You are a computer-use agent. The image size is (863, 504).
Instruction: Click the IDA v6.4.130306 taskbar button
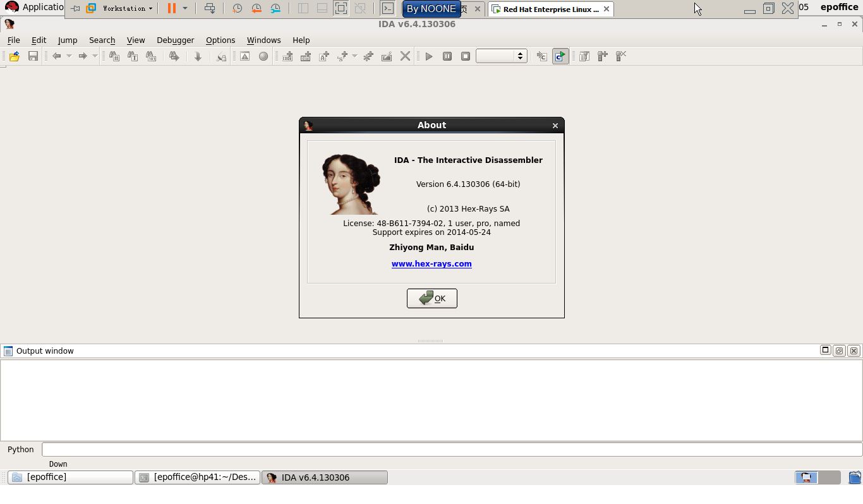click(325, 477)
